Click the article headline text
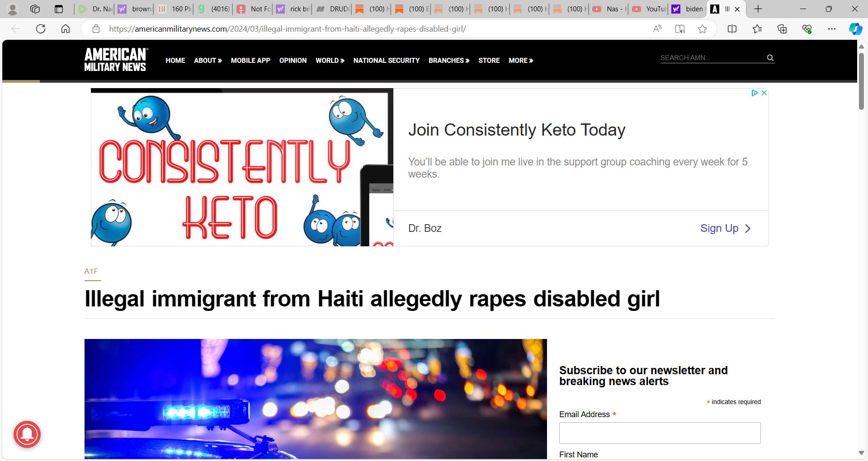Image resolution: width=868 pixels, height=461 pixels. [372, 299]
